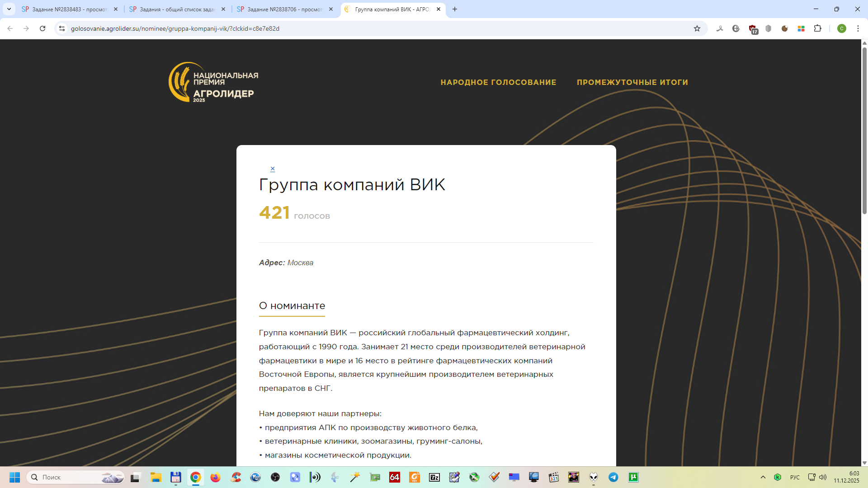Open the uBlock Origin extension badge
This screenshot has height=488, width=868.
pyautogui.click(x=753, y=29)
